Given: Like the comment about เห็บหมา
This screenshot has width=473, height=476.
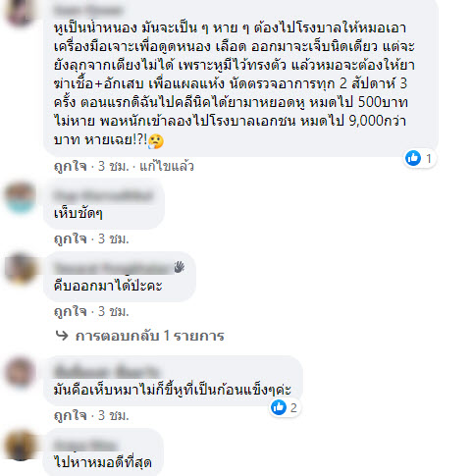Looking at the screenshot, I should [x=70, y=415].
